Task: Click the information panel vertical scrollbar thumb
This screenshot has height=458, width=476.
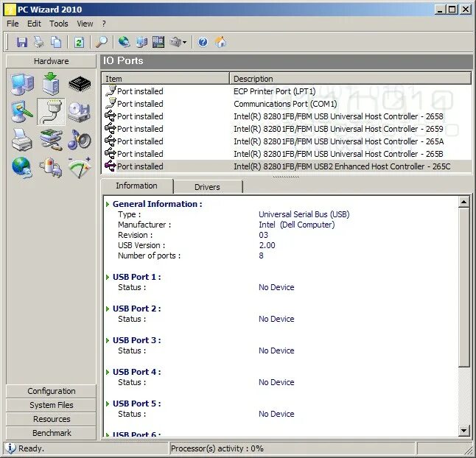Action: coord(464,287)
